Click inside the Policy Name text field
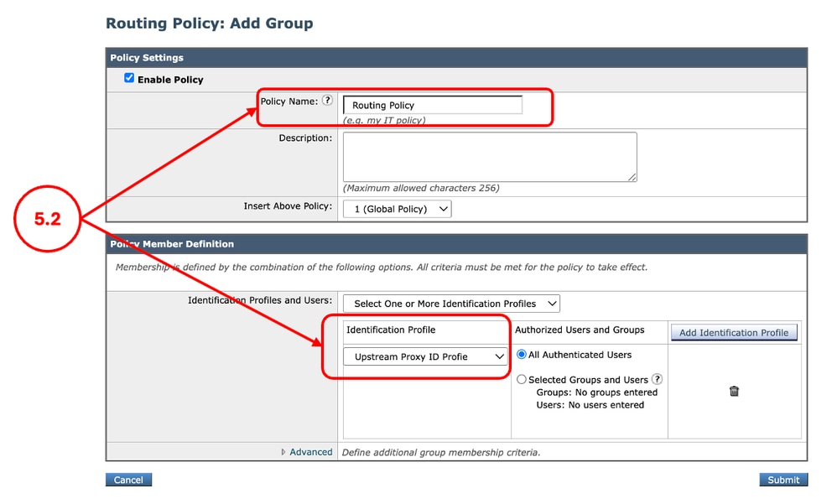837x504 pixels. point(432,105)
